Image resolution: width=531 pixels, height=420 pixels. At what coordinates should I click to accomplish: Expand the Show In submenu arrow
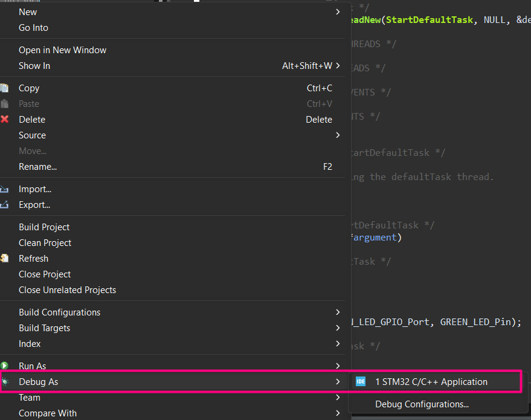(x=338, y=66)
